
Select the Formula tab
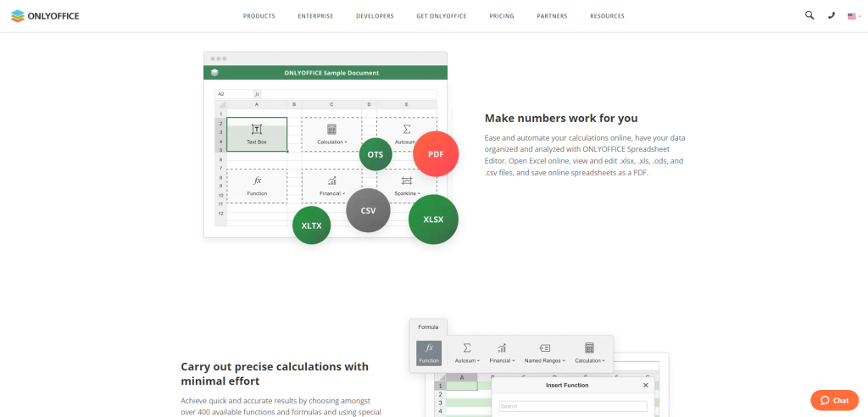(428, 326)
